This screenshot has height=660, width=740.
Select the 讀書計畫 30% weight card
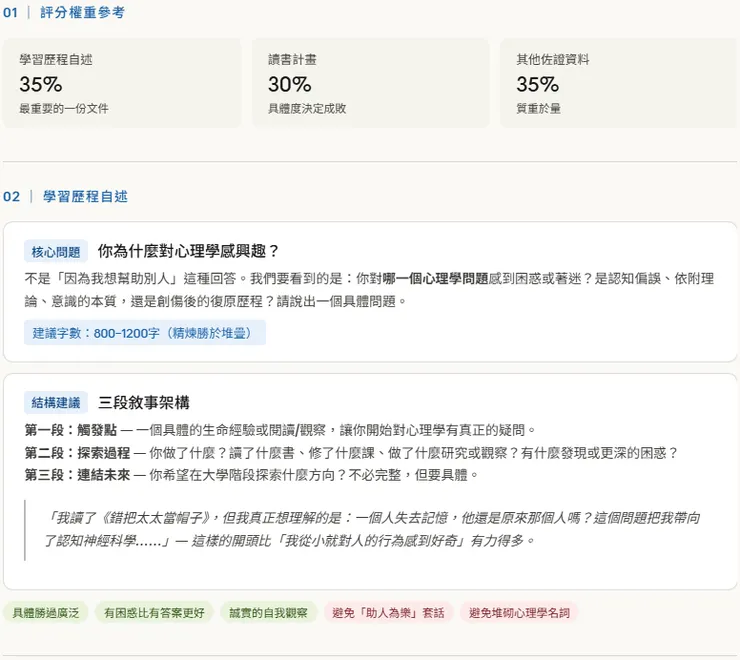coord(369,83)
